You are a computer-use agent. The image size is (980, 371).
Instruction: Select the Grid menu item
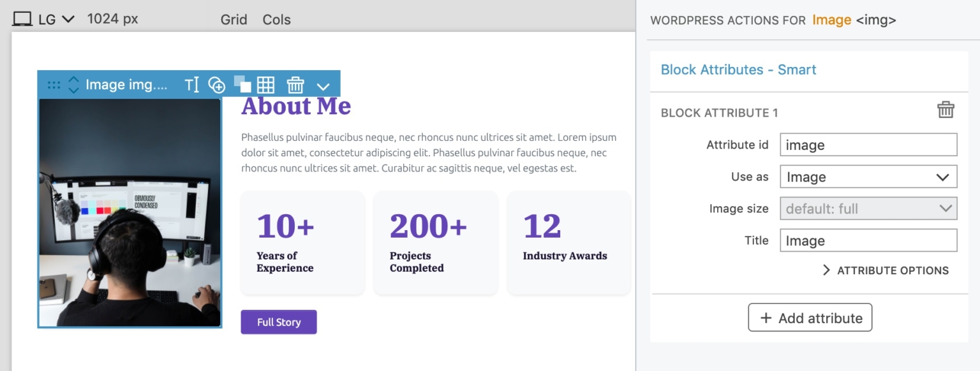point(234,20)
